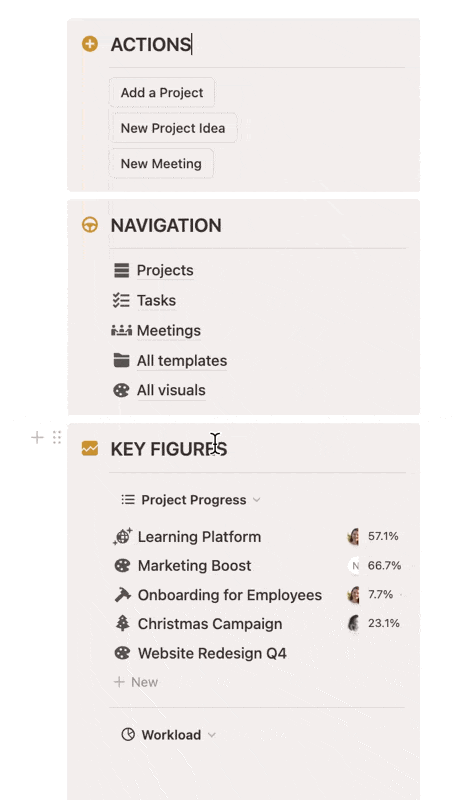Image resolution: width=453 pixels, height=800 pixels.
Task: Click the New Project Idea button
Action: tap(173, 128)
